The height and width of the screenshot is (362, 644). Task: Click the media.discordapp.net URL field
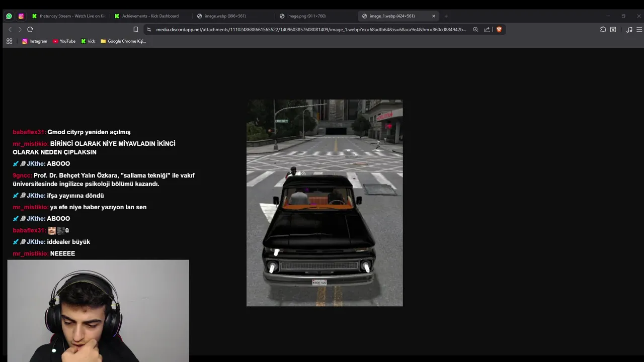pyautogui.click(x=311, y=30)
